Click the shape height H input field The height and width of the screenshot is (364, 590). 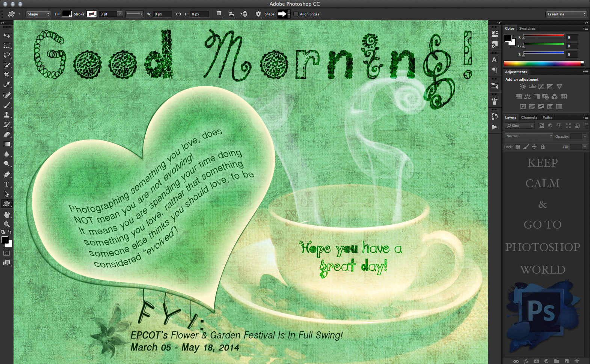click(200, 14)
